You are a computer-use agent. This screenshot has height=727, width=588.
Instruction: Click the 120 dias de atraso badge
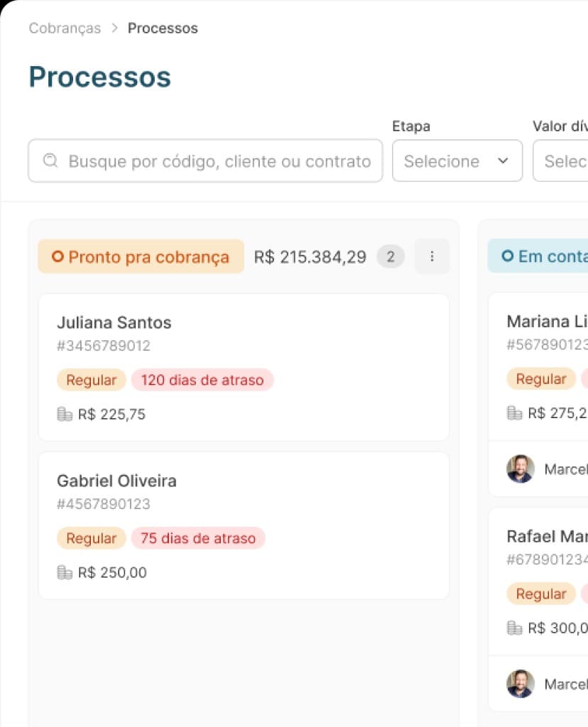202,380
